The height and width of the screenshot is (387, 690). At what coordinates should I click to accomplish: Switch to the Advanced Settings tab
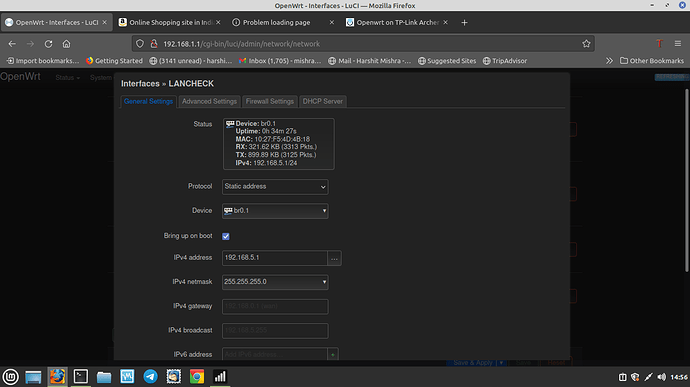pos(209,101)
